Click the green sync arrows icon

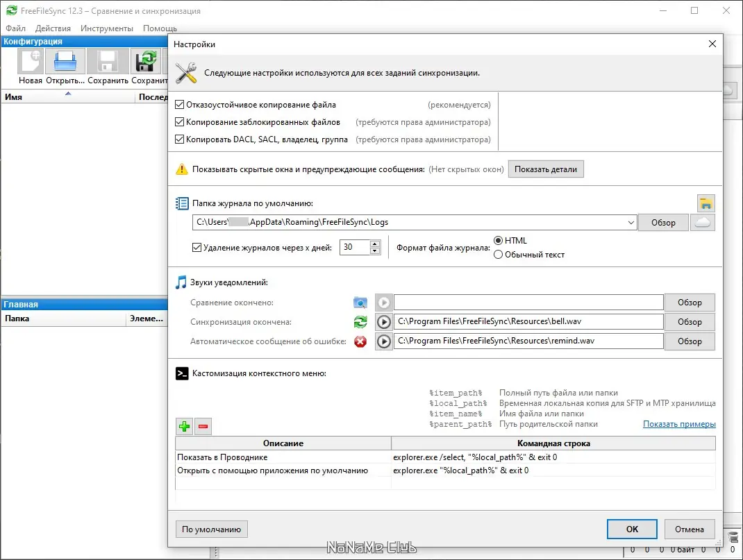pyautogui.click(x=360, y=322)
